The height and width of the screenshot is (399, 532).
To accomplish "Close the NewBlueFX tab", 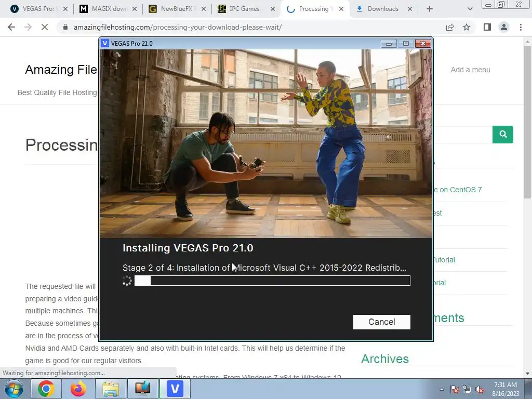I will [x=203, y=9].
